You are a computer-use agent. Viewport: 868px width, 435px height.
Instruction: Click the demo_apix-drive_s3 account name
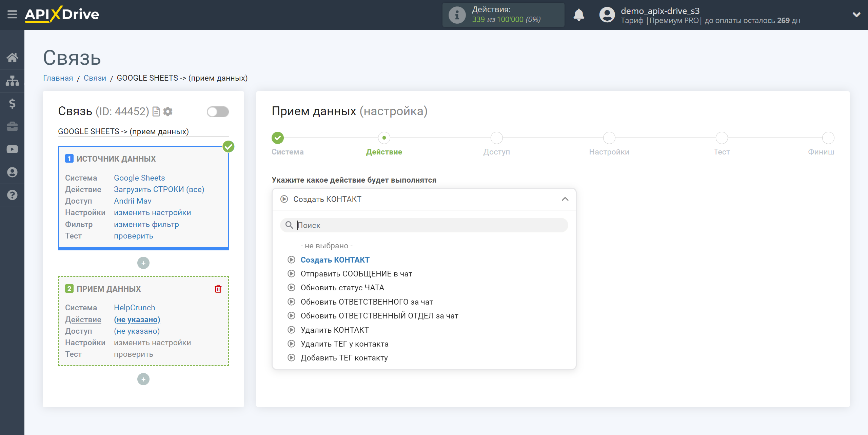[660, 11]
